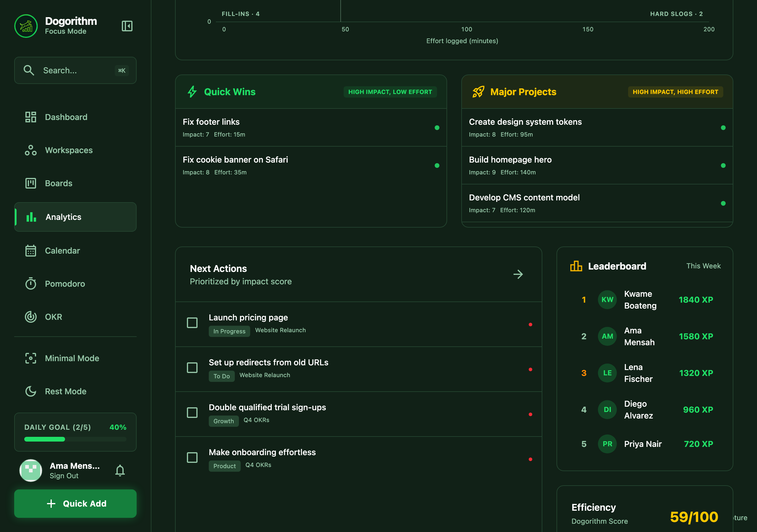Click the HIGH IMPACT, LOW EFFORT badge
Screen dimensions: 757x532
pos(390,92)
